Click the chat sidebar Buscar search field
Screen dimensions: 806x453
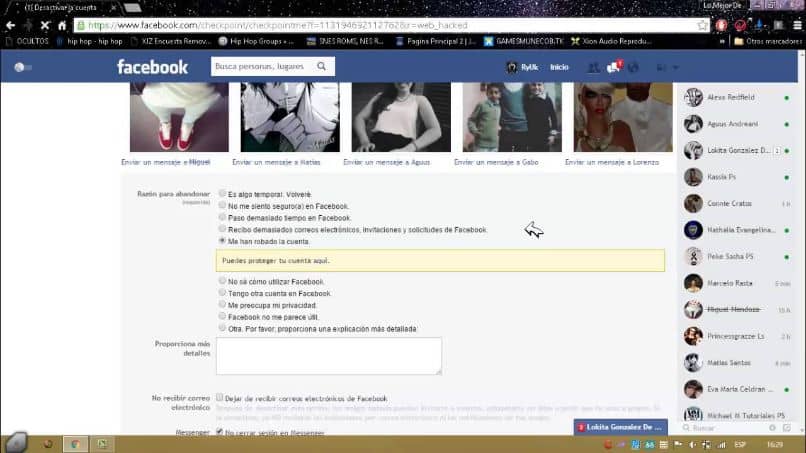click(725, 428)
